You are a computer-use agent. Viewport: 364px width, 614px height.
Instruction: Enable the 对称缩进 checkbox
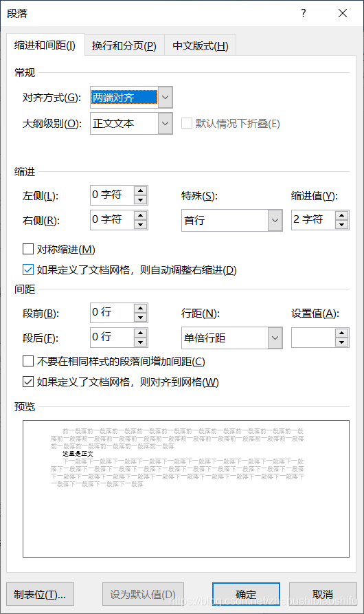pos(28,249)
